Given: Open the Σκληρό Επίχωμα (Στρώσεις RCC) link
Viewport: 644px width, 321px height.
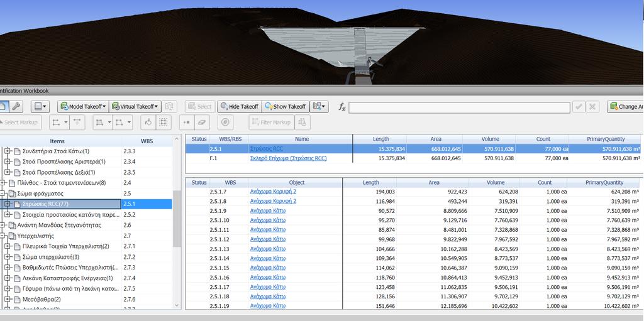Looking at the screenshot, I should [288, 158].
